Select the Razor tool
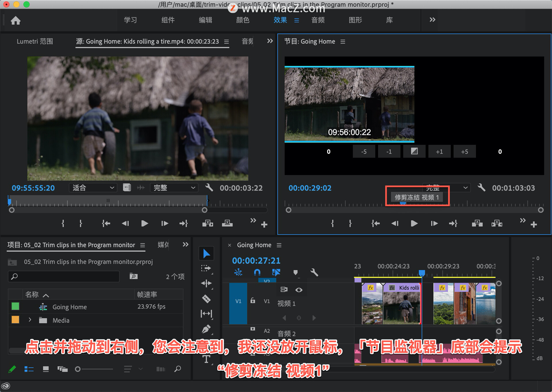This screenshot has width=552, height=392. (x=206, y=299)
